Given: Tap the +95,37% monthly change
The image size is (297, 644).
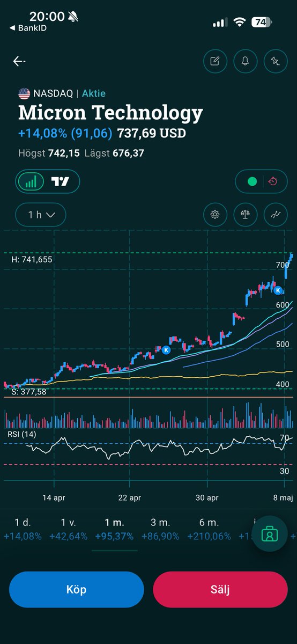Looking at the screenshot, I should tap(114, 536).
